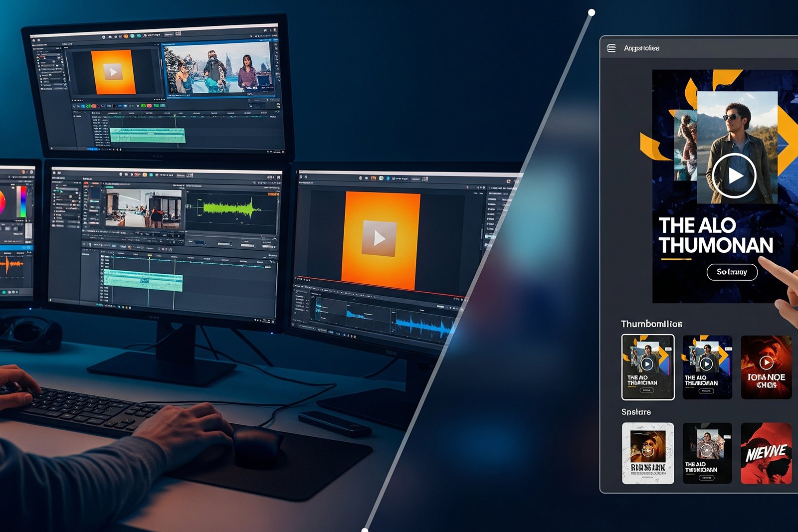Image resolution: width=798 pixels, height=532 pixels.
Task: Select the first highlighted thumbnail in the Thumbnail row
Action: pyautogui.click(x=647, y=367)
